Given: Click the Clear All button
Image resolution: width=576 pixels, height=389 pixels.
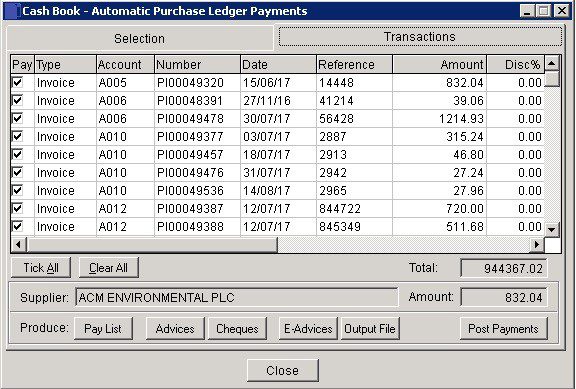Looking at the screenshot, I should 108,267.
